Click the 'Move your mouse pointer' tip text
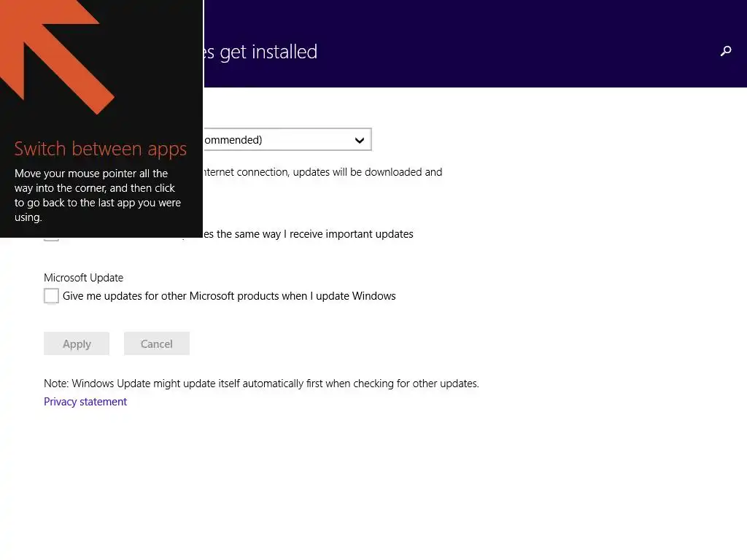The height and width of the screenshot is (560, 747). click(x=98, y=195)
